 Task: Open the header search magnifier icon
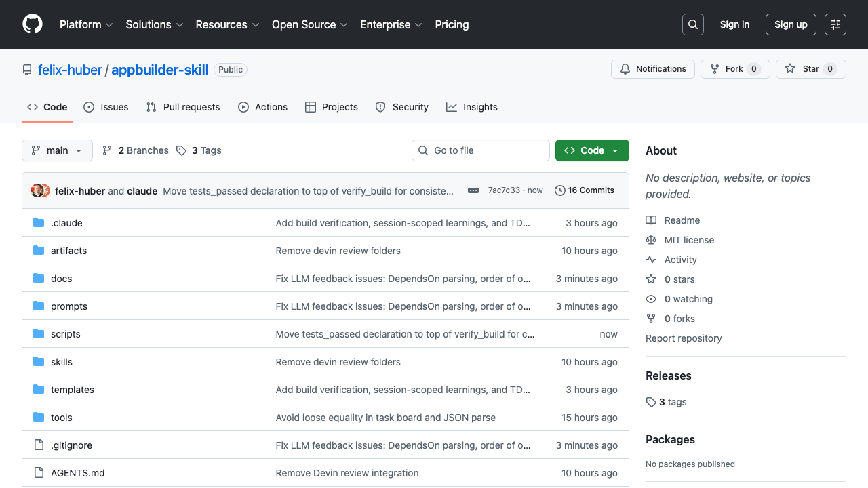[x=692, y=24]
